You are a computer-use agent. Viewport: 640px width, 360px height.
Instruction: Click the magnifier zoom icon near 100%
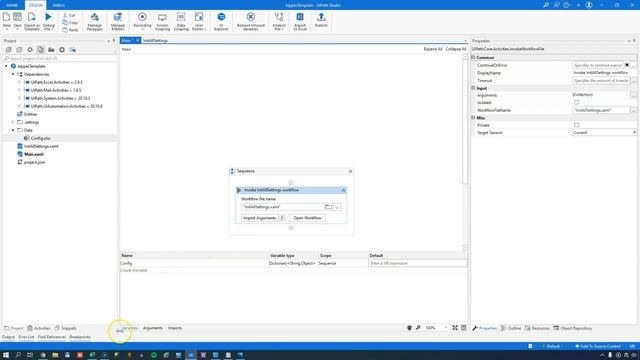[x=418, y=328]
